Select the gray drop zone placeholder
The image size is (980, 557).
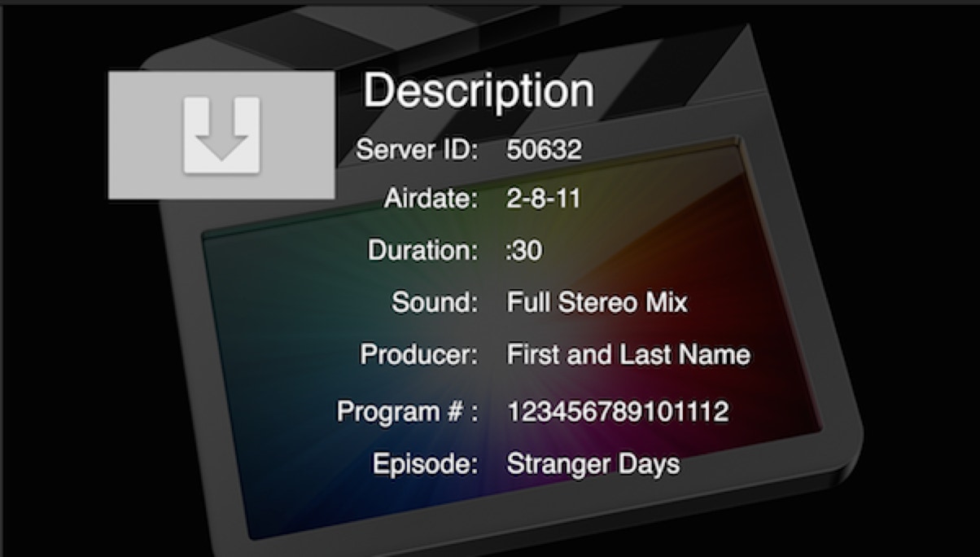click(221, 135)
